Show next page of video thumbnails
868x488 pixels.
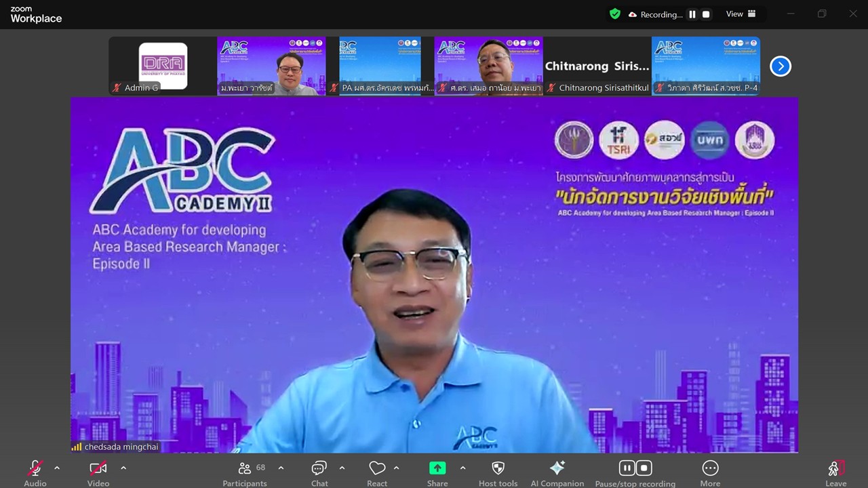[x=781, y=66]
